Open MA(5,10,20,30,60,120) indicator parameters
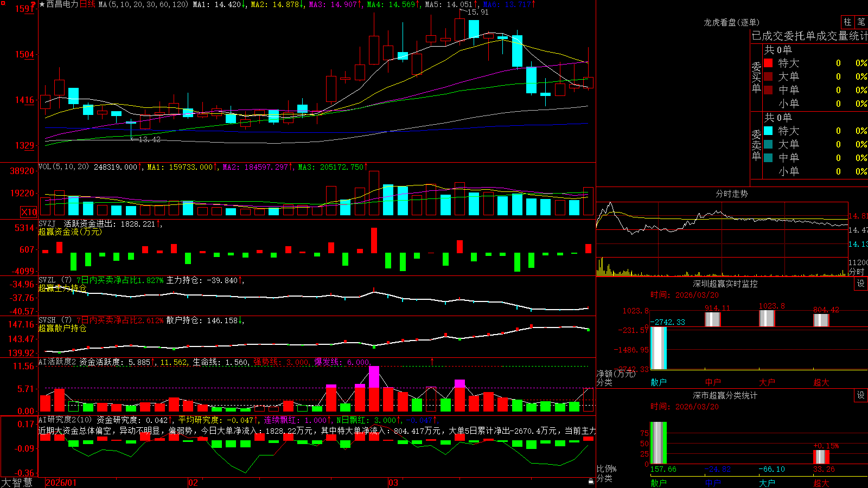 pos(143,4)
